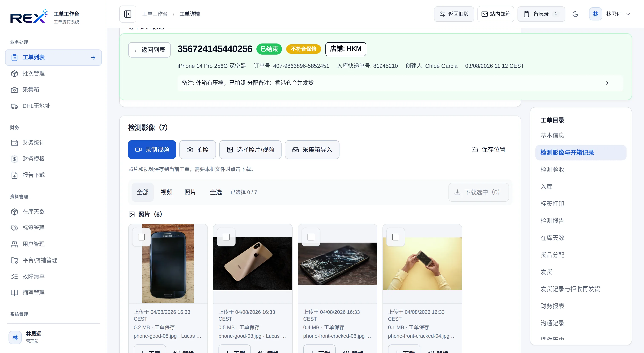The image size is (644, 353).
Task: Jump to 检测影像与开箱记录 in 工单目录
Action: click(x=581, y=153)
